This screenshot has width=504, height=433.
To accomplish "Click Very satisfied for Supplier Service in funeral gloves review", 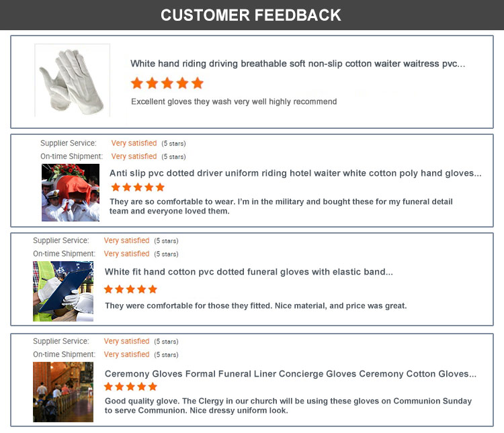I will 126,240.
